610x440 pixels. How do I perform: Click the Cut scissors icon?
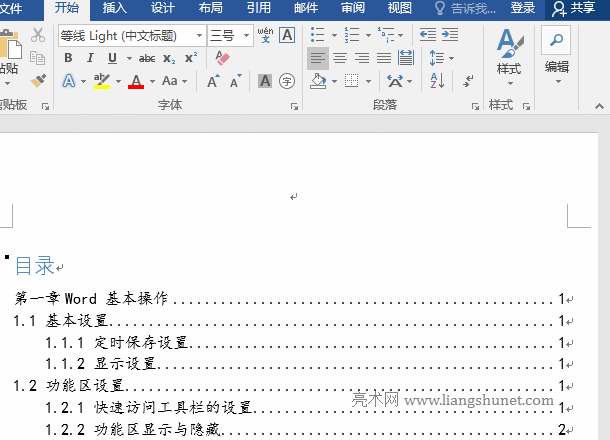click(x=38, y=35)
